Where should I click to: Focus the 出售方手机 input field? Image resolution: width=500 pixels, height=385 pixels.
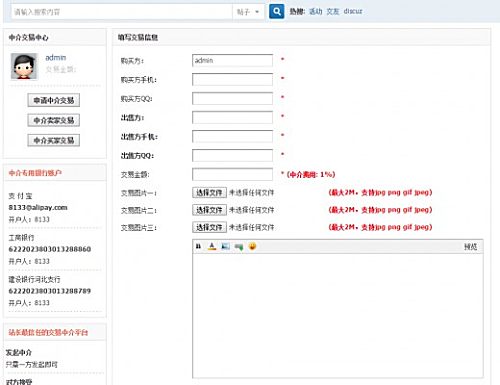(x=232, y=136)
